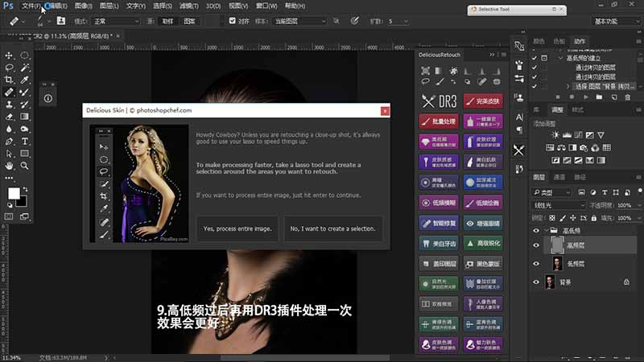Viewport: 644px width, 362px height.
Task: Pick the Eyedropper tool
Action: 25,80
